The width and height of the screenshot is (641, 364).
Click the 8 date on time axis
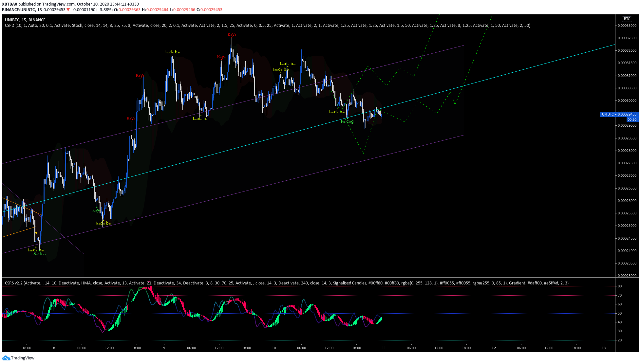pyautogui.click(x=54, y=348)
